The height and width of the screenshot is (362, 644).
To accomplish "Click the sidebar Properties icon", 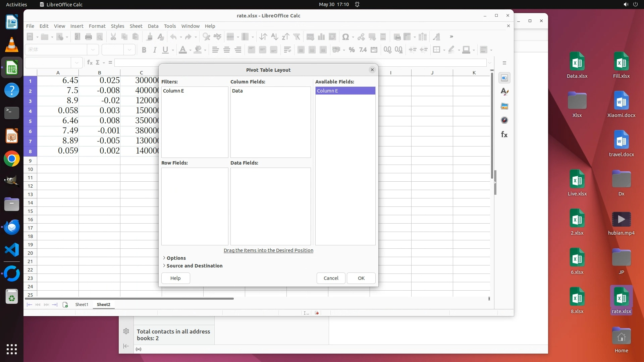I will point(504,78).
